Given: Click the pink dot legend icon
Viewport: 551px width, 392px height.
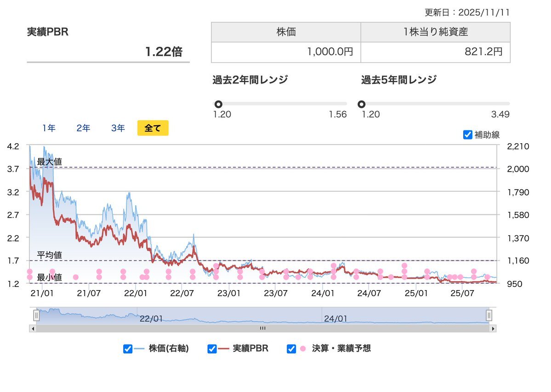Looking at the screenshot, I should click(x=303, y=349).
